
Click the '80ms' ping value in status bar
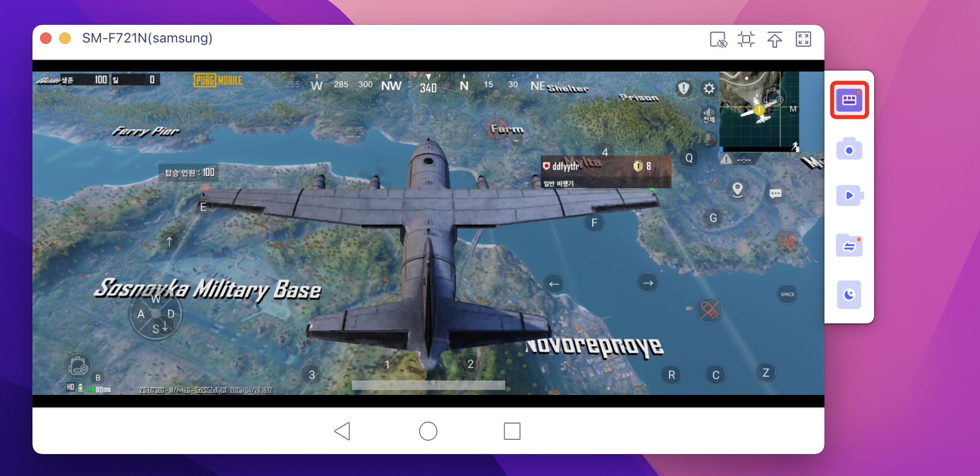tap(103, 390)
